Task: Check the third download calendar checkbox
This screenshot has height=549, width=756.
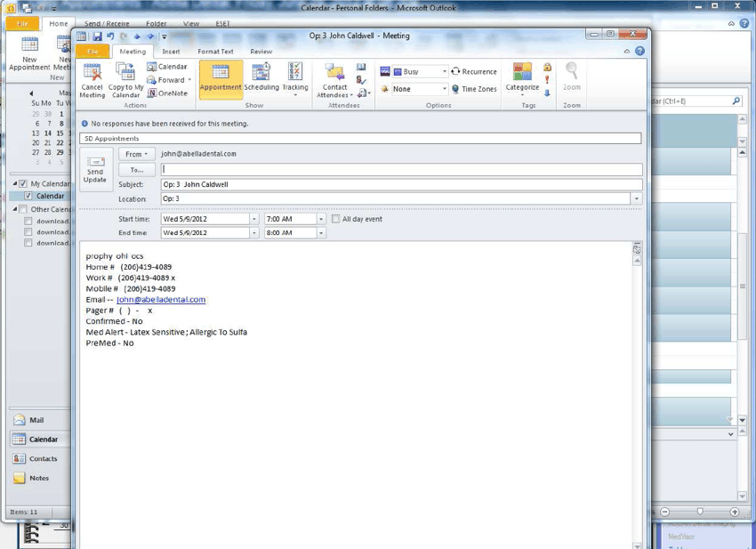Action: (x=28, y=243)
